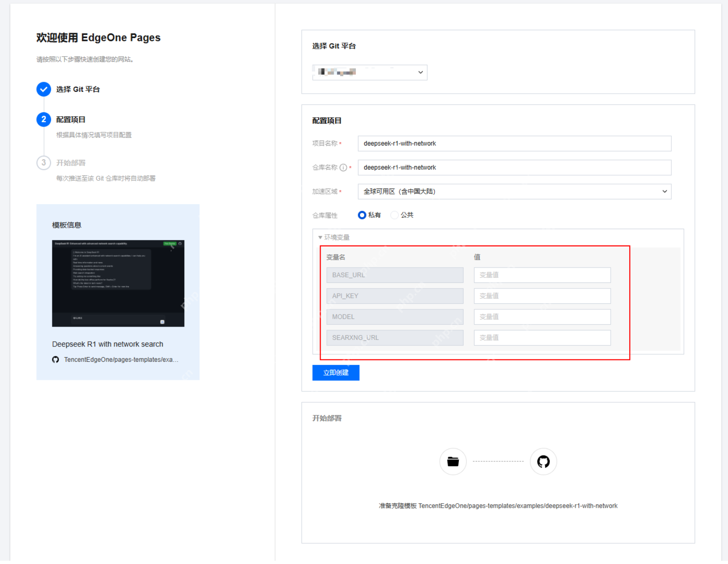Click the 值 column header
This screenshot has height=564, width=728.
pyautogui.click(x=477, y=257)
